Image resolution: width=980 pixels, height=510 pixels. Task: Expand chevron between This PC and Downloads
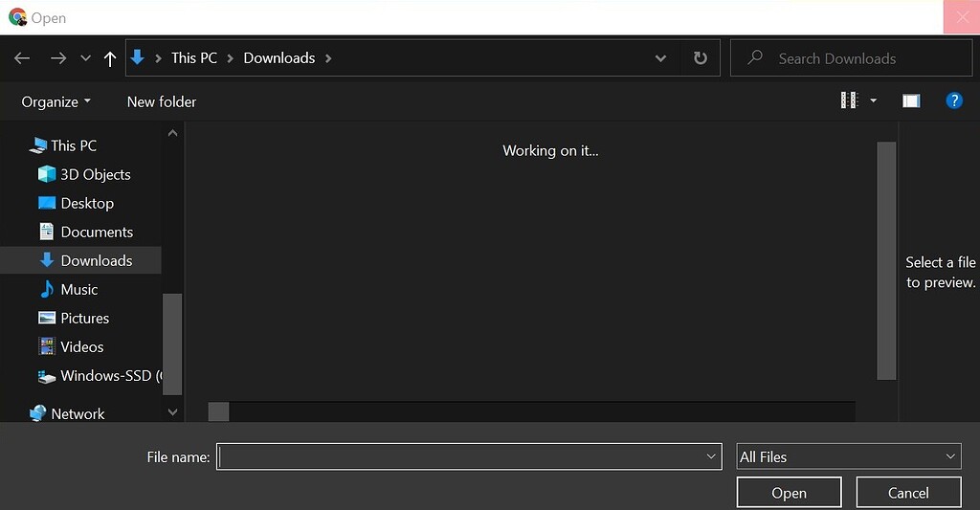(230, 58)
